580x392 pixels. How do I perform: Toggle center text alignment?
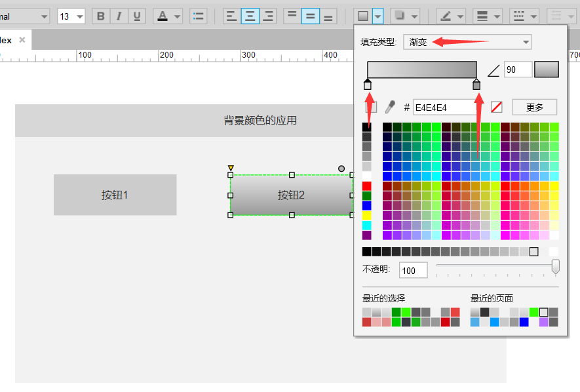pos(250,16)
